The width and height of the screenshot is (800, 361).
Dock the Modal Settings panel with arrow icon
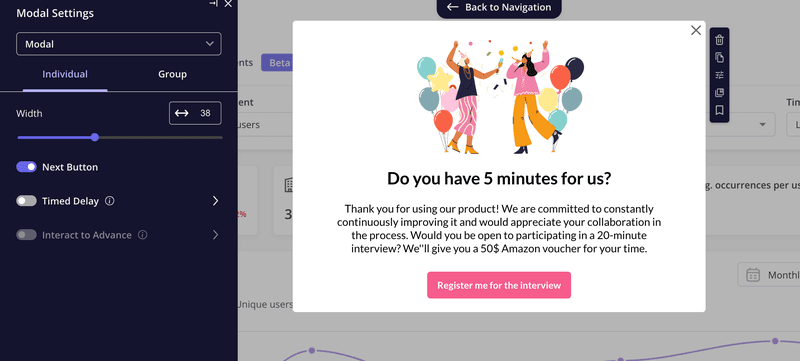point(214,4)
